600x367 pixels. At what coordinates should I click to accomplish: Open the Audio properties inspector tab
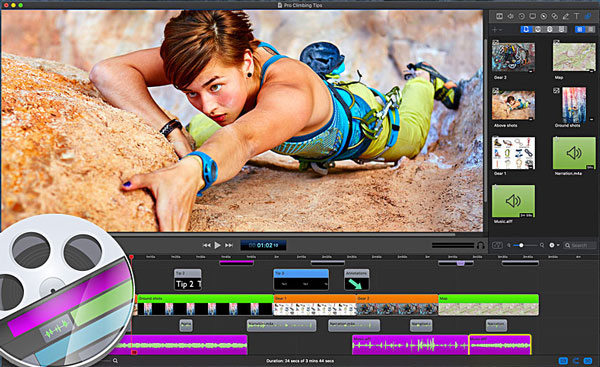click(x=510, y=16)
